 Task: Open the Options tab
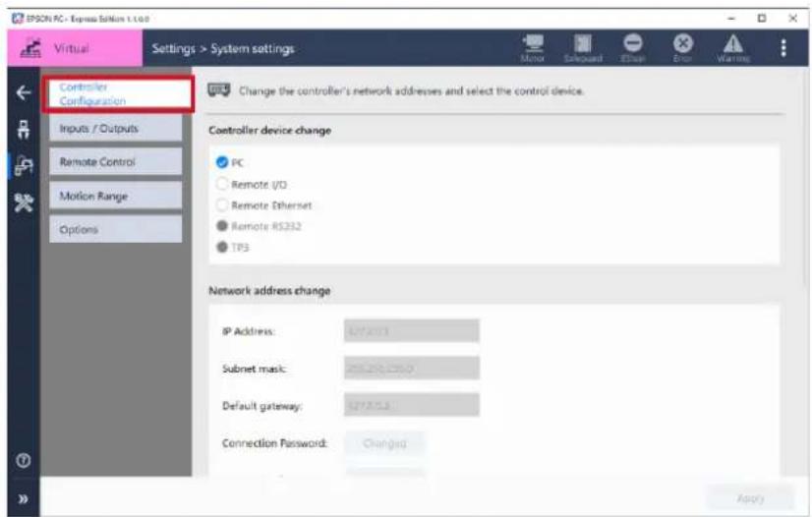pos(115,229)
